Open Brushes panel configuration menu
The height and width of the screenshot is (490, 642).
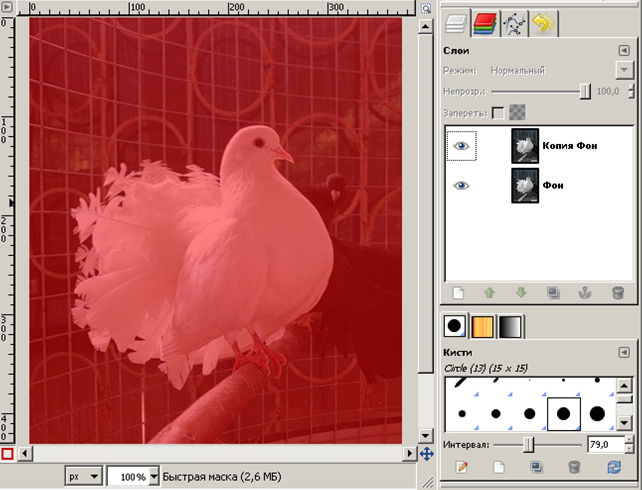(624, 352)
